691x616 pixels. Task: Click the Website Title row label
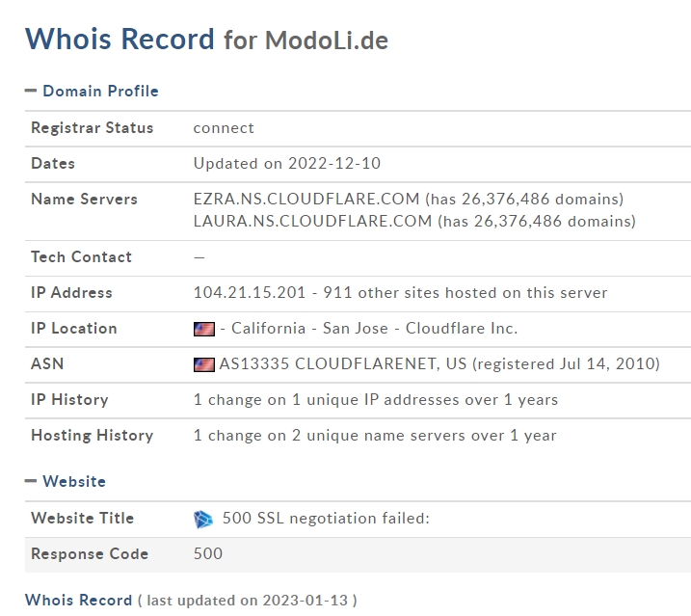(x=83, y=518)
